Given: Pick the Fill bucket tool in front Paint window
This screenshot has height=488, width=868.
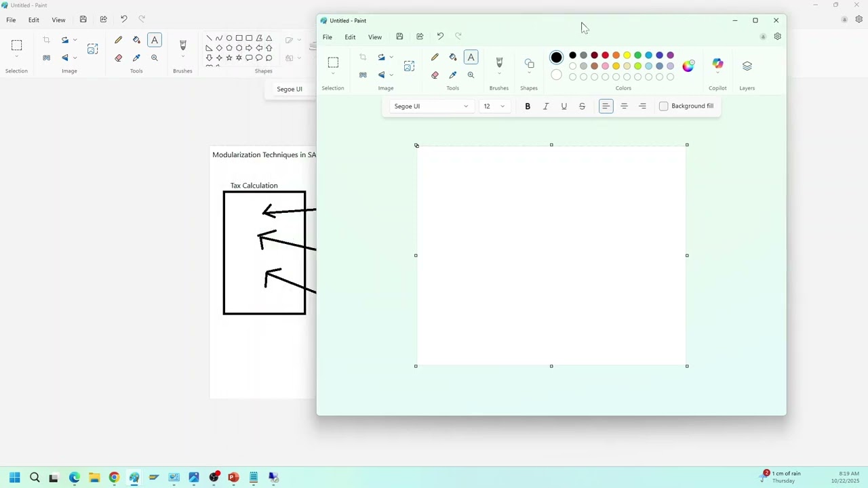Looking at the screenshot, I should pos(453,58).
